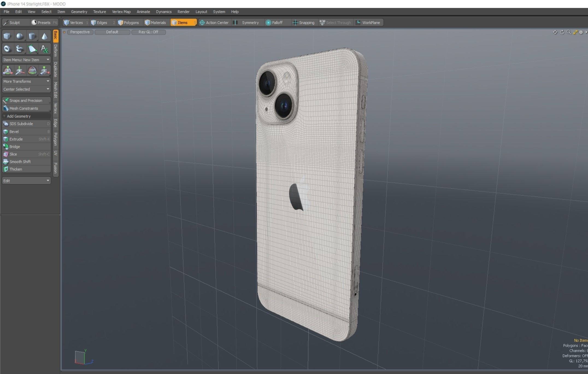Toggle Symmetry on
The height and width of the screenshot is (374, 588).
(x=248, y=23)
